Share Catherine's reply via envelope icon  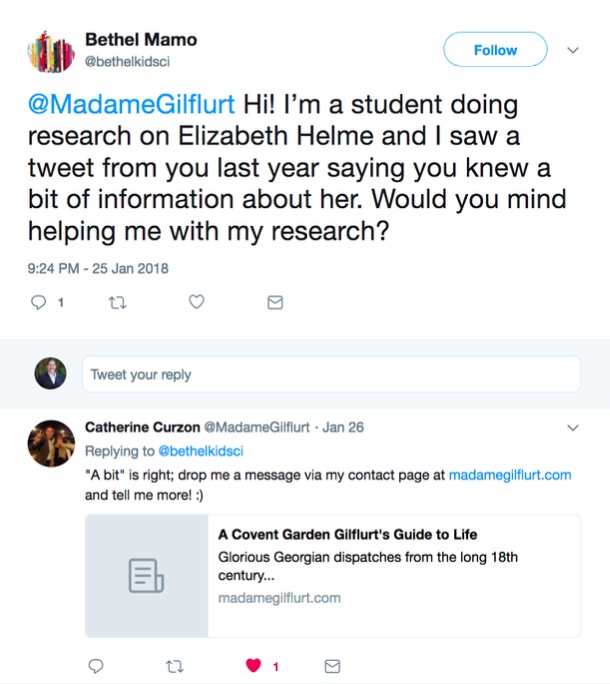pos(334,665)
